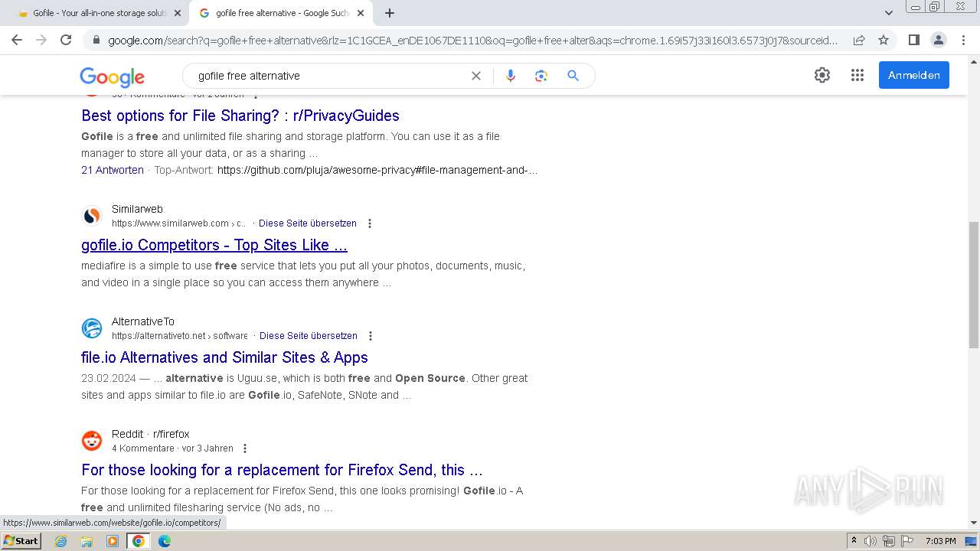Open more options for AlternativeTo result

[371, 336]
